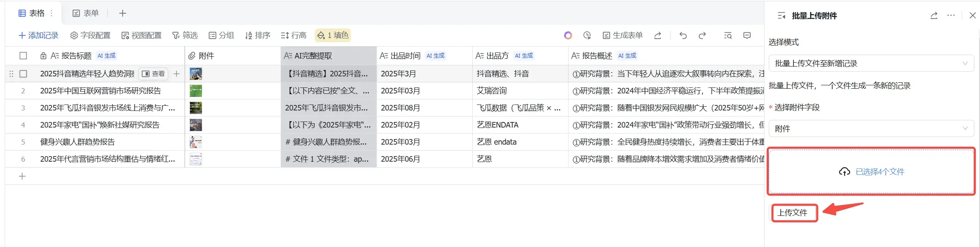The image size is (980, 247).
Task: Open the 批量上传文件至新增记录 mode dropdown
Action: tap(871, 63)
